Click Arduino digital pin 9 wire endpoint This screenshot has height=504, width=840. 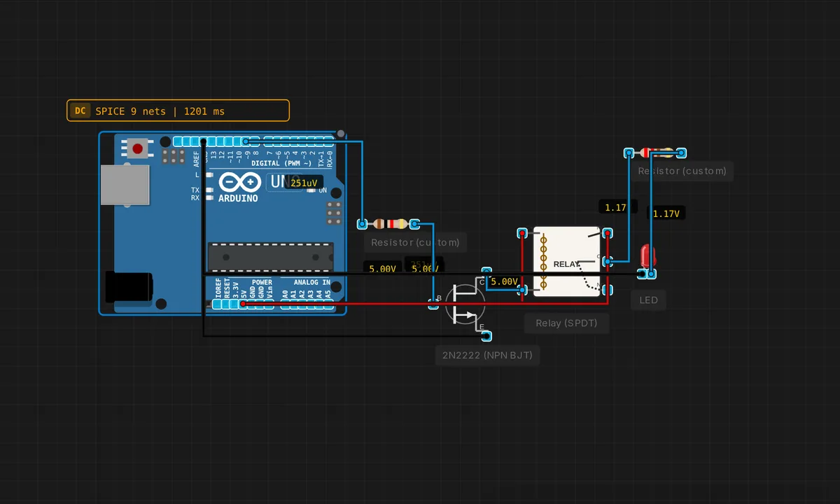coord(246,141)
